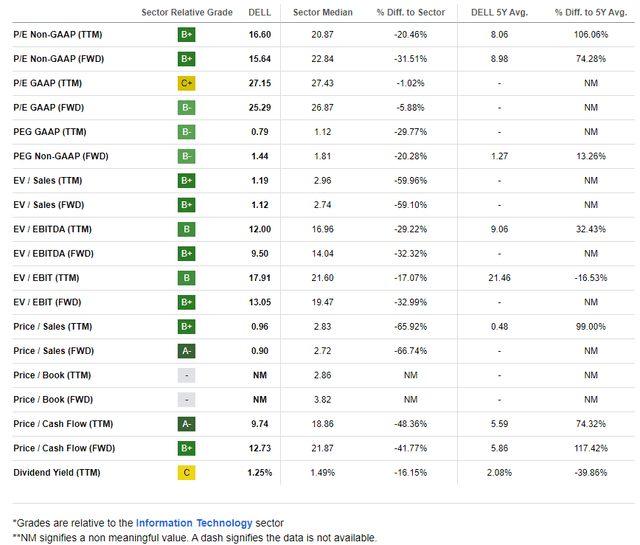Click the B grade badge for EV / EBIT (TTM)
Image resolution: width=640 pixels, height=545 pixels.
(x=187, y=278)
